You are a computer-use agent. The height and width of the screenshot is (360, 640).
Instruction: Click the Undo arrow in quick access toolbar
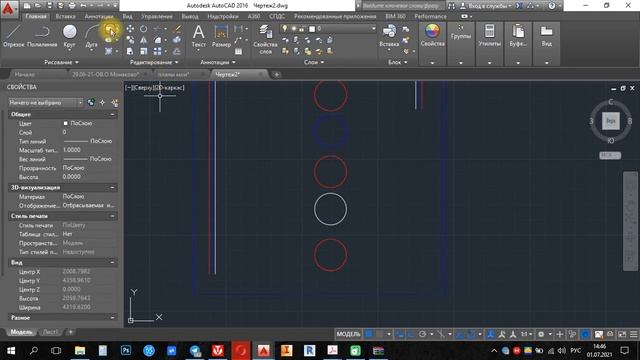click(x=83, y=6)
